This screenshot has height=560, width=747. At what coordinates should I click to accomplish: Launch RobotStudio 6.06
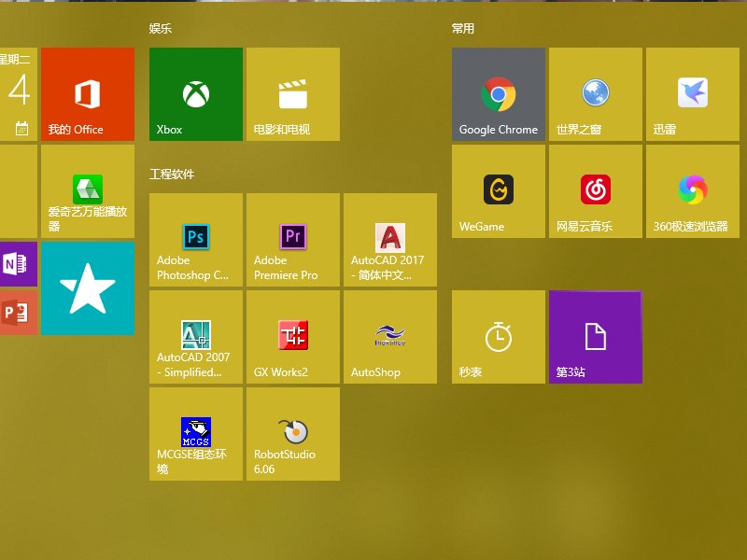tap(293, 434)
